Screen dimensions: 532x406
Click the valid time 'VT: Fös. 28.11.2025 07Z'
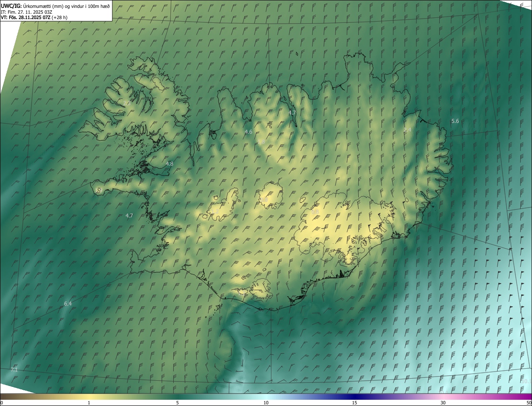(25, 17)
